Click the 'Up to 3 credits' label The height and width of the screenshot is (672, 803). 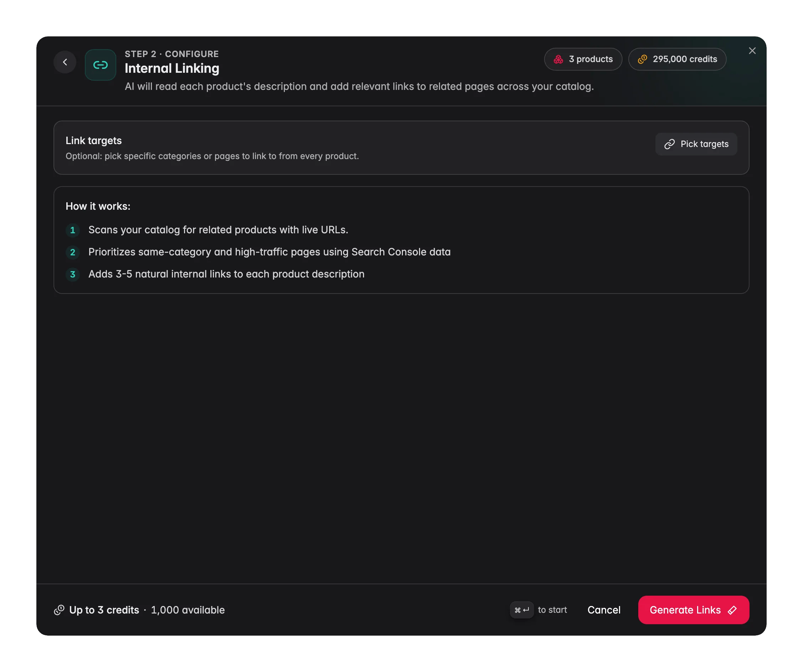(x=104, y=610)
